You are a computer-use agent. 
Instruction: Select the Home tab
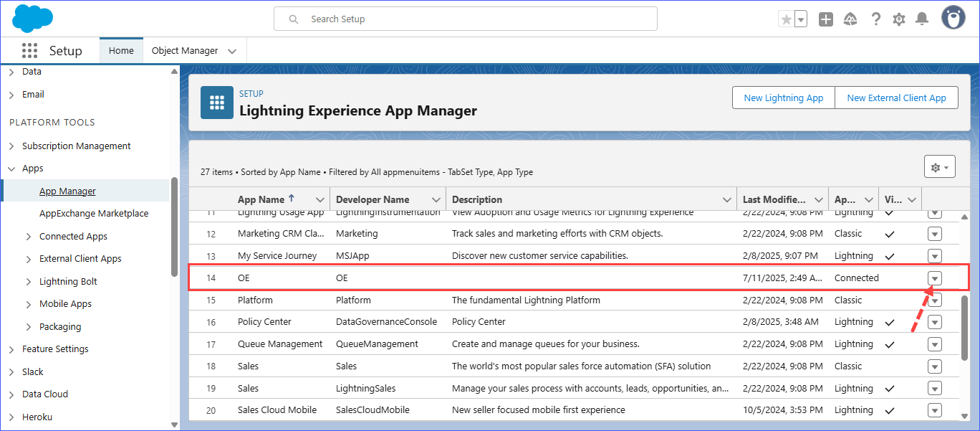(x=121, y=51)
